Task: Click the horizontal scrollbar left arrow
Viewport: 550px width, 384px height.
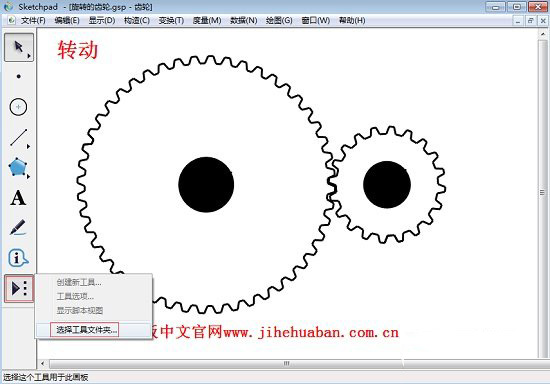Action: tap(42, 364)
